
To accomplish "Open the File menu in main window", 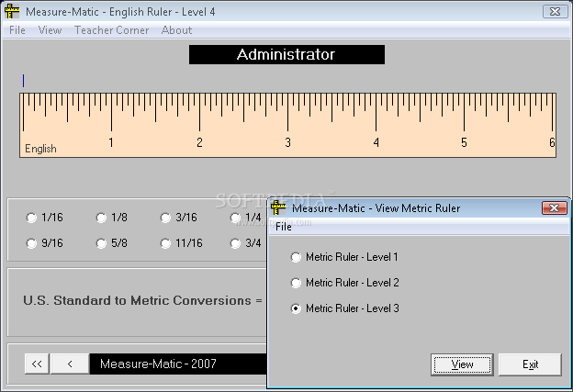I will (17, 30).
